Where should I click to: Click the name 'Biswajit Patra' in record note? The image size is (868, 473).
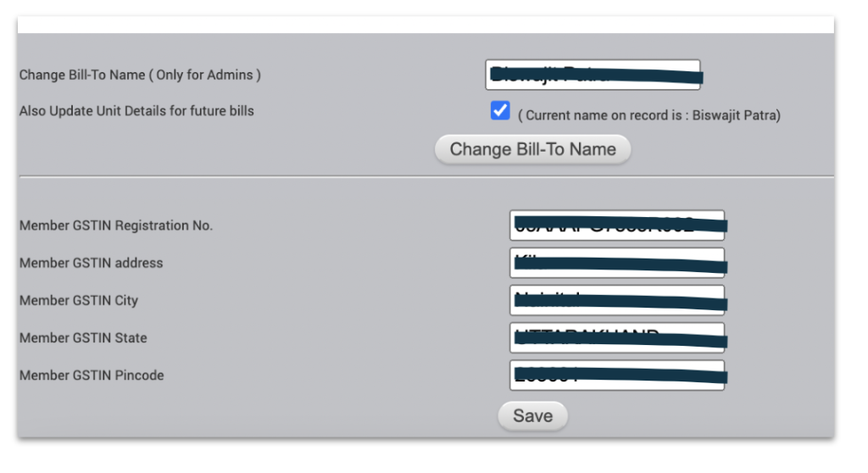click(735, 115)
